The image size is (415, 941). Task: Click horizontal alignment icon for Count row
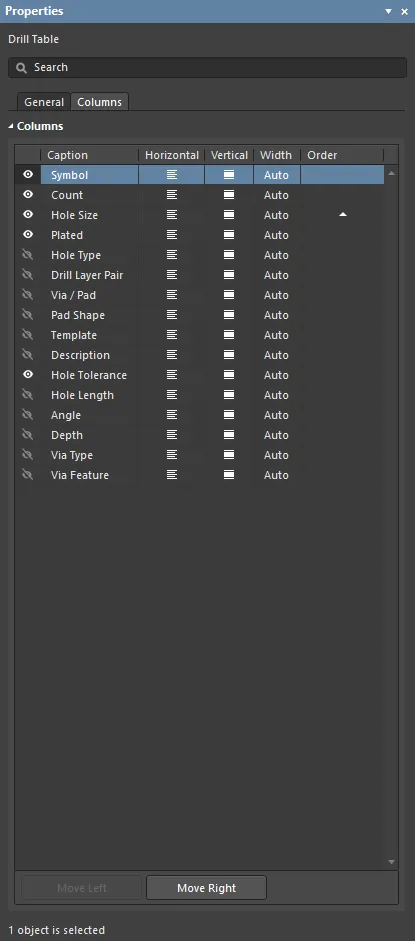172,195
